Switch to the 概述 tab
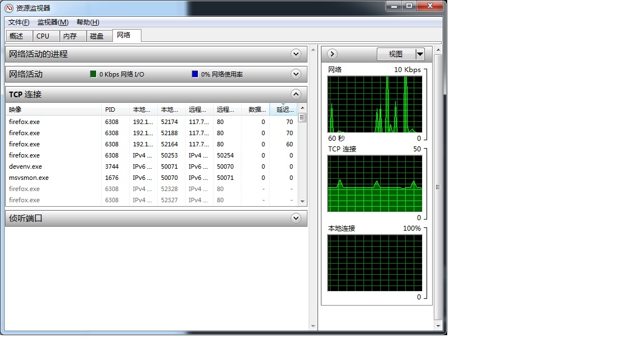This screenshot has width=644, height=362. [x=17, y=36]
